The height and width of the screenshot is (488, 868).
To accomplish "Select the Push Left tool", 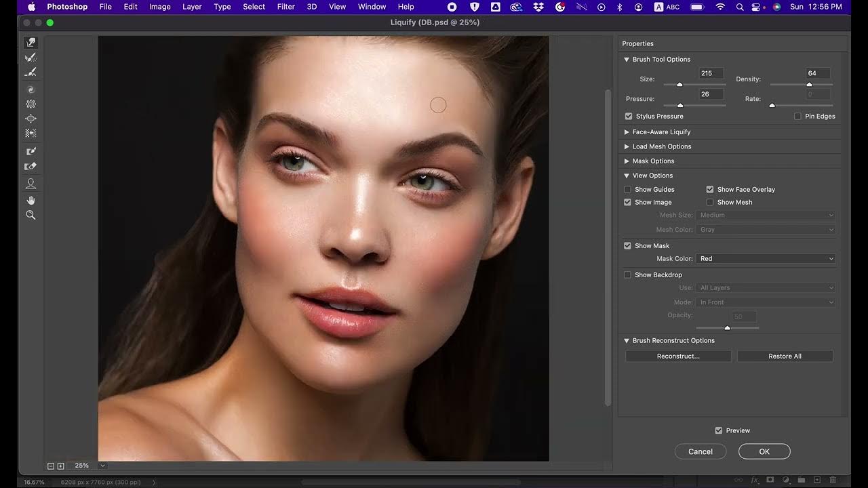I will [31, 134].
